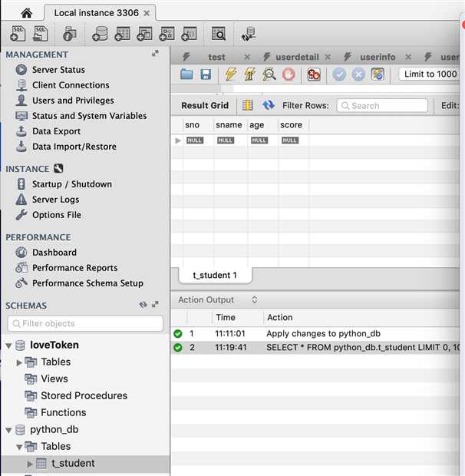Open Data Import/Restore

(74, 147)
